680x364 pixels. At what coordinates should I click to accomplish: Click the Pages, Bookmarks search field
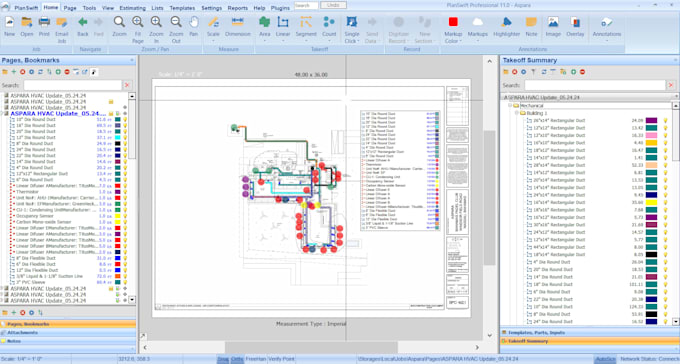coord(72,85)
